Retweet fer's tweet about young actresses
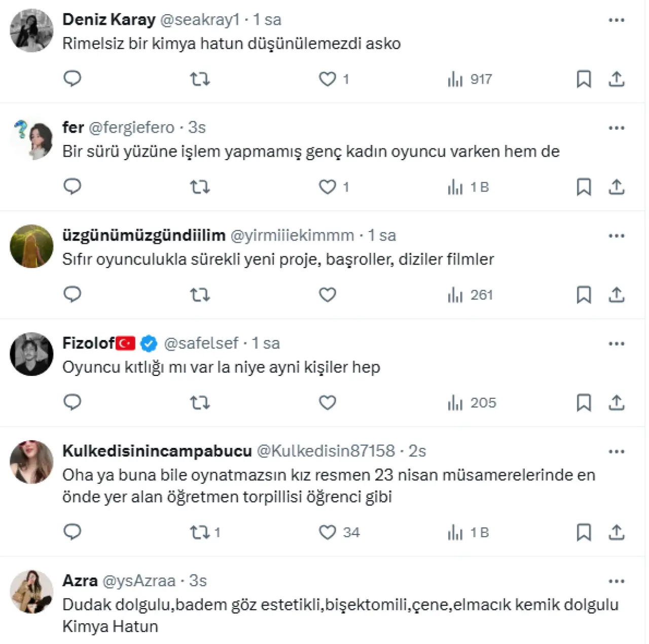 (x=200, y=187)
